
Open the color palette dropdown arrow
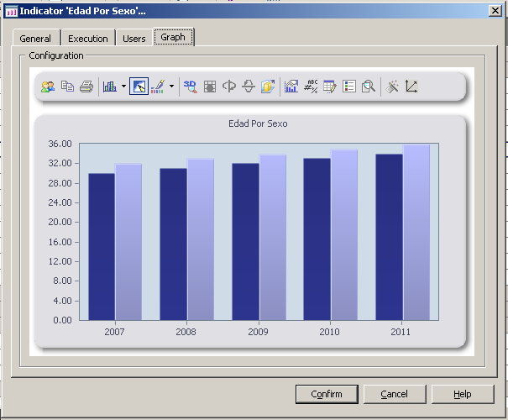coord(171,87)
